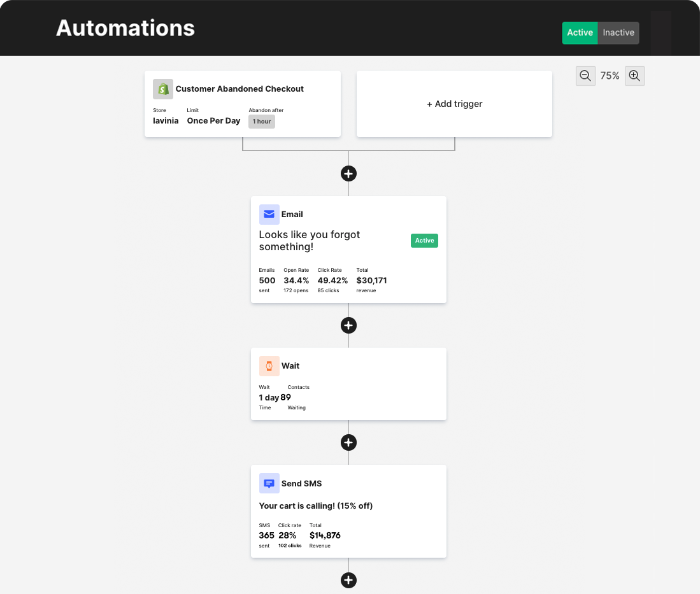Click the 75% zoom level indicator
This screenshot has width=700, height=594.
point(610,76)
